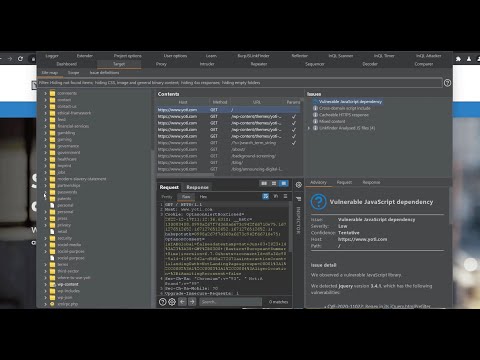
Task: Click the request editor vertical scrollbar
Action: (x=290, y=227)
